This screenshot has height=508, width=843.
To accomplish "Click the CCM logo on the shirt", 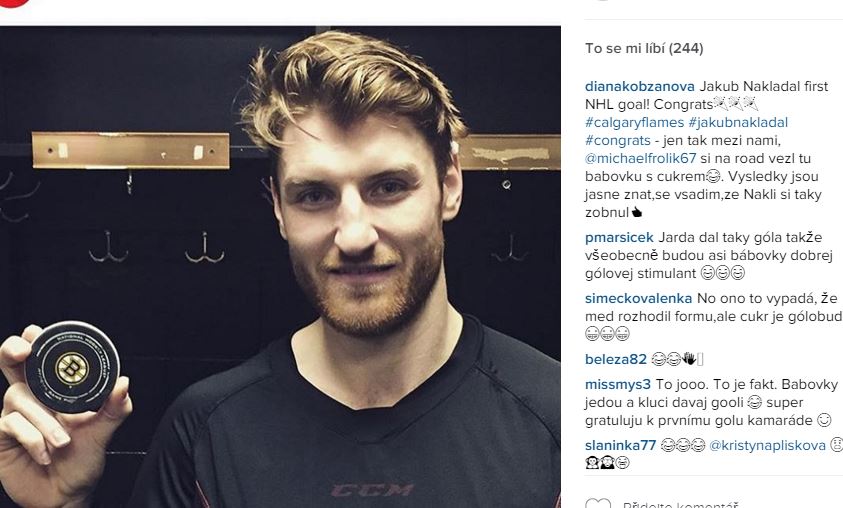I will (x=372, y=490).
